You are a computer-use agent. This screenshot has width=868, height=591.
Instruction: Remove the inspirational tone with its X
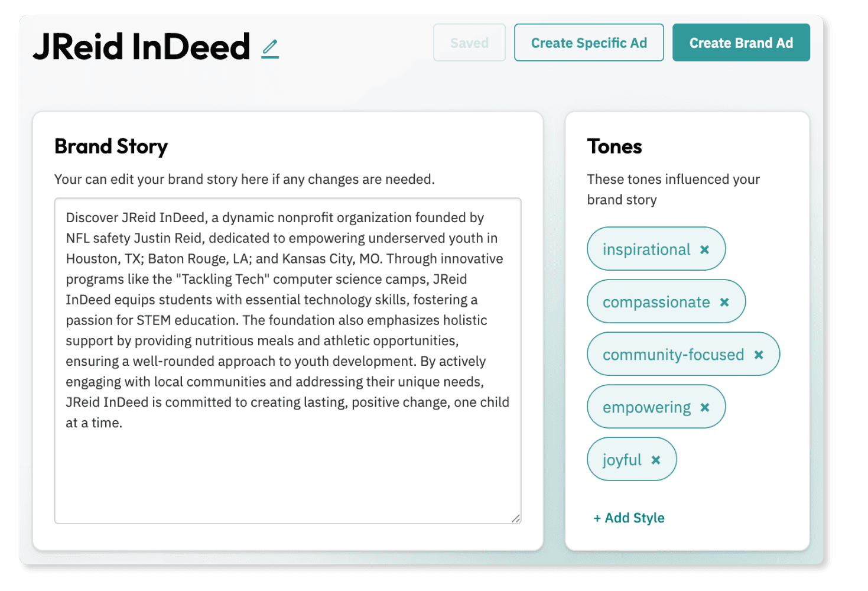pyautogui.click(x=704, y=249)
